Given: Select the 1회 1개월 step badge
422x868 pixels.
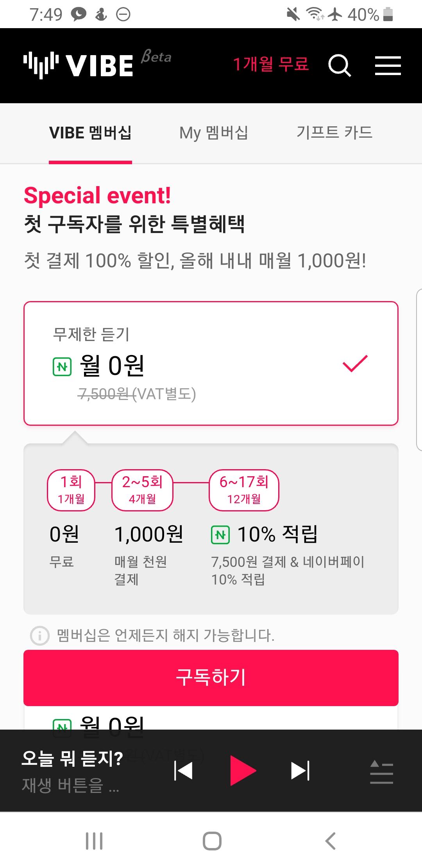Looking at the screenshot, I should (x=71, y=490).
